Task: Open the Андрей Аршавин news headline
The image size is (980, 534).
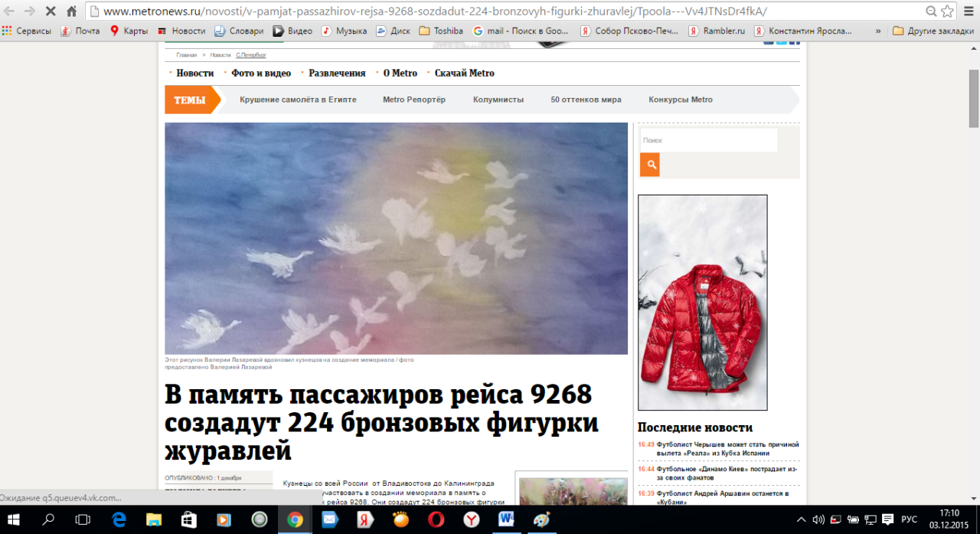Action: [x=722, y=497]
